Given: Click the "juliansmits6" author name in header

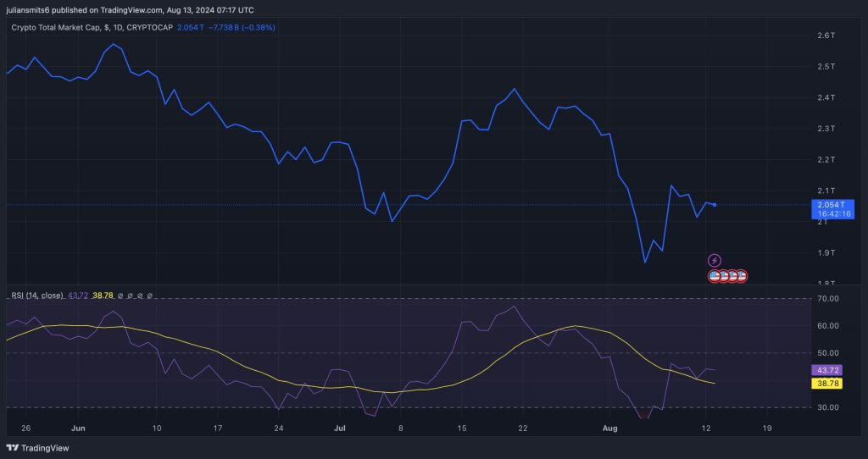Looking at the screenshot, I should 28,10.
